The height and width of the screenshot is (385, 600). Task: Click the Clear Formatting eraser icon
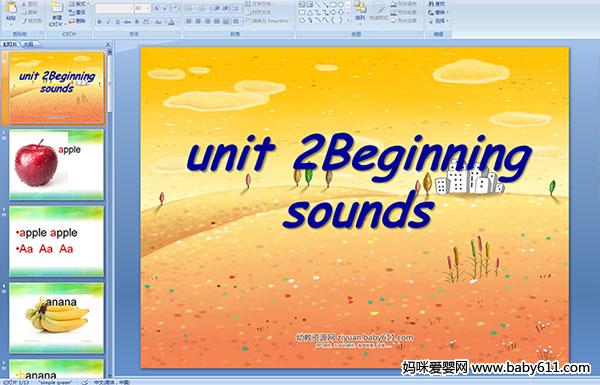(175, 8)
